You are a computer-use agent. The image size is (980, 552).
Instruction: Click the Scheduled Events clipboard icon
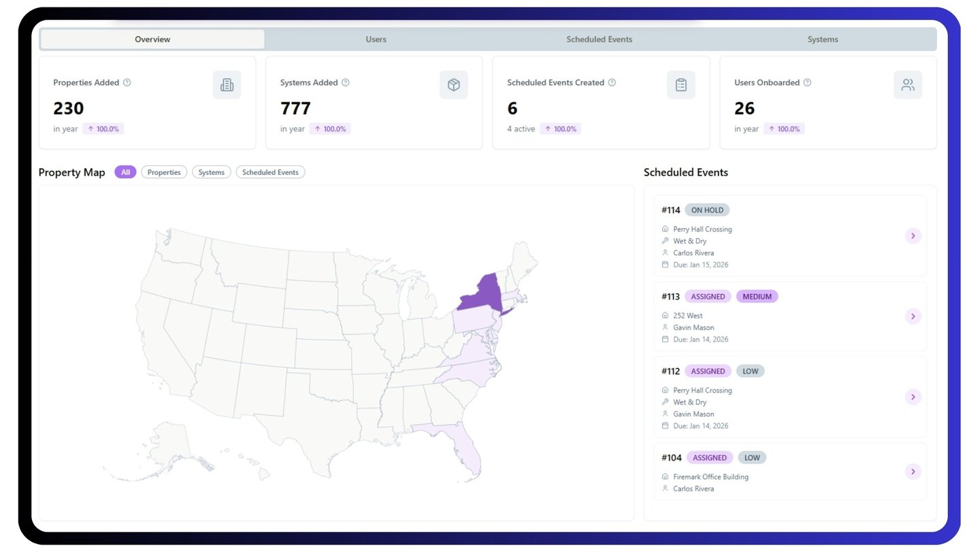(x=681, y=85)
